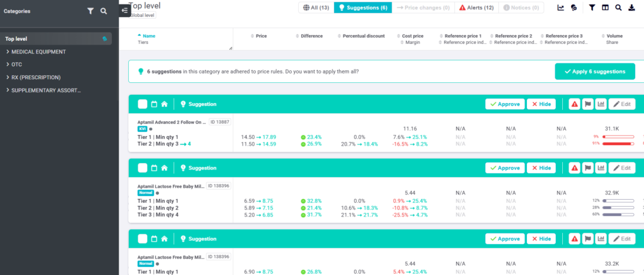Open the bar chart icon on the 33.2K volume Lactose Free card
Screen dimensions: 644x275
(601, 239)
